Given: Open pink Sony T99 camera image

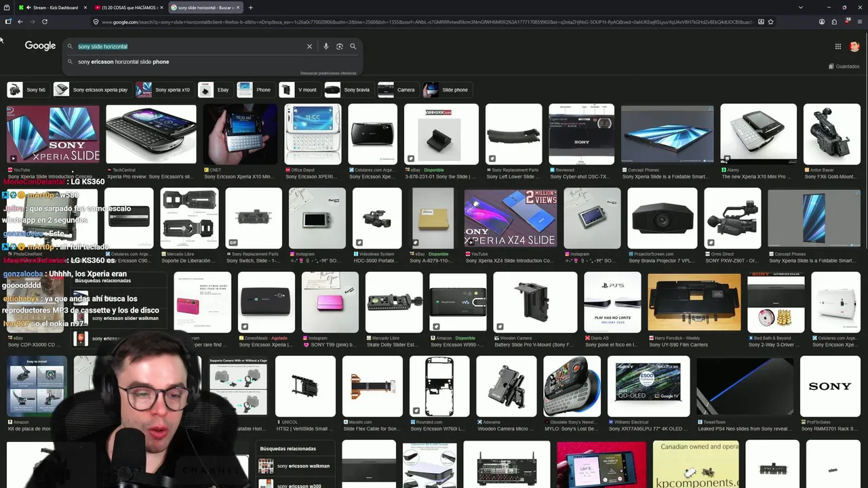Looking at the screenshot, I should tap(330, 302).
